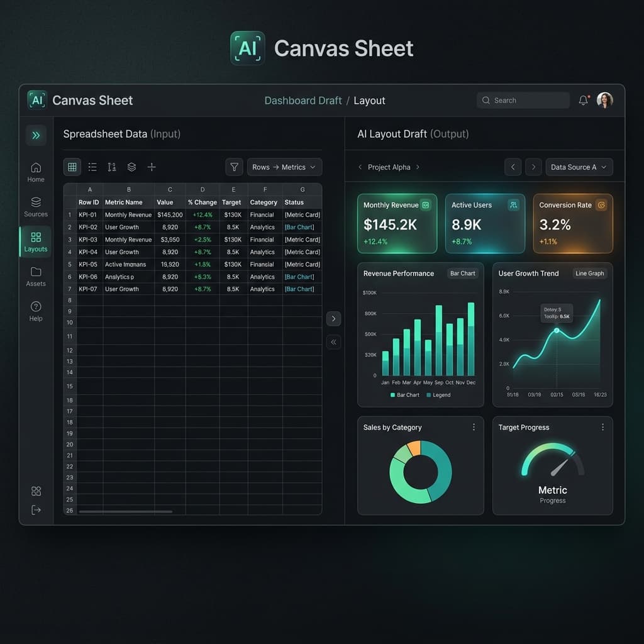Image resolution: width=644 pixels, height=644 pixels.
Task: Open Sales by Category options menu
Action: (x=474, y=427)
